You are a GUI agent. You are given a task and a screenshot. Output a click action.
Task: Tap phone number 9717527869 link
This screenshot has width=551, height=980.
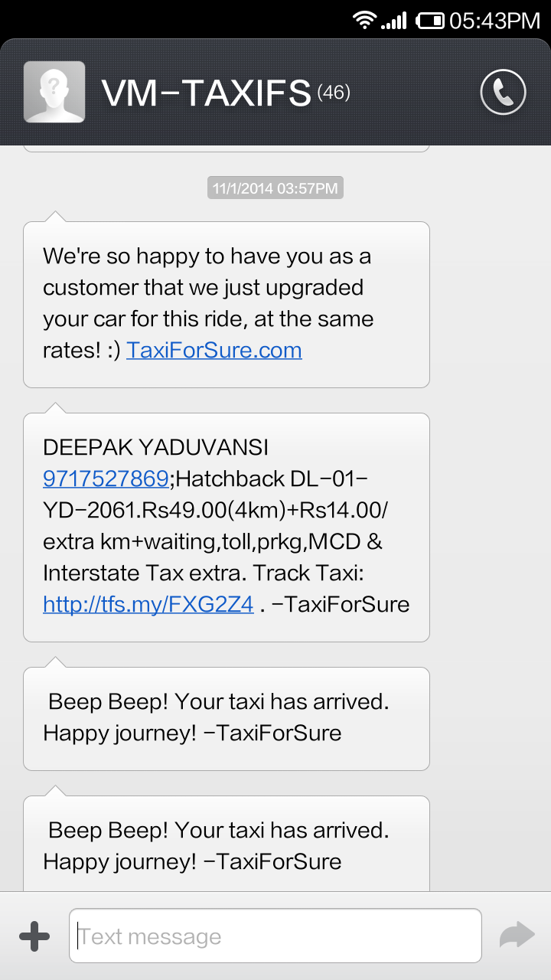pyautogui.click(x=106, y=479)
